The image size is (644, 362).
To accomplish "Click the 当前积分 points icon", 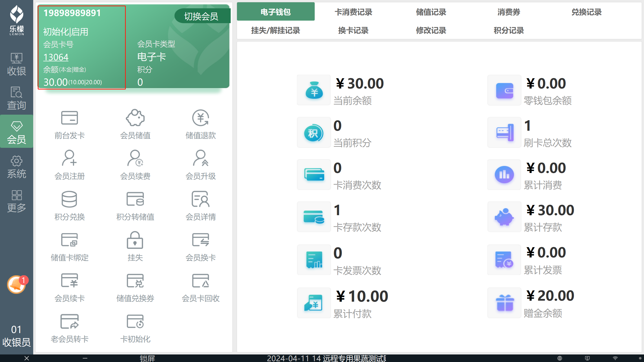I will (314, 132).
